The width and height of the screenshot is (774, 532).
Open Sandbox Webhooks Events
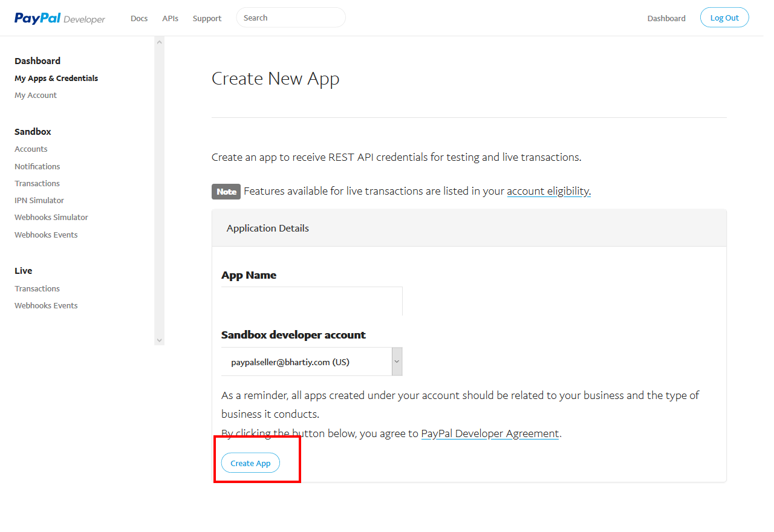[46, 235]
